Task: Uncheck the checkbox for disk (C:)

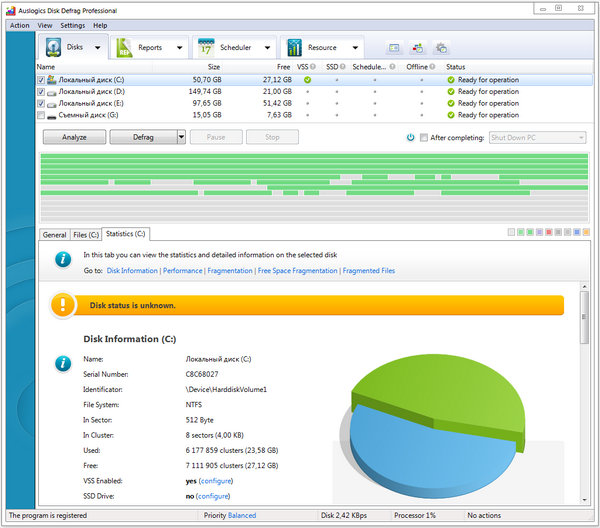Action: click(40, 79)
